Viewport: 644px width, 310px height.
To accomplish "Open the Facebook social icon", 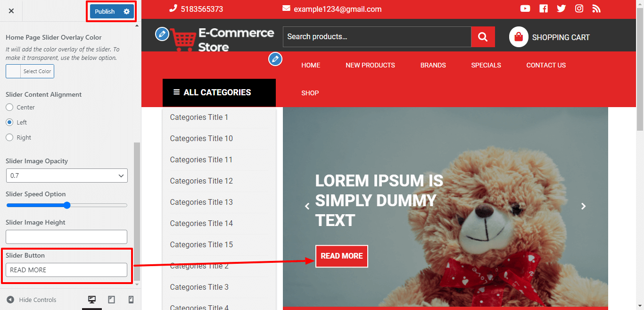I will (544, 8).
